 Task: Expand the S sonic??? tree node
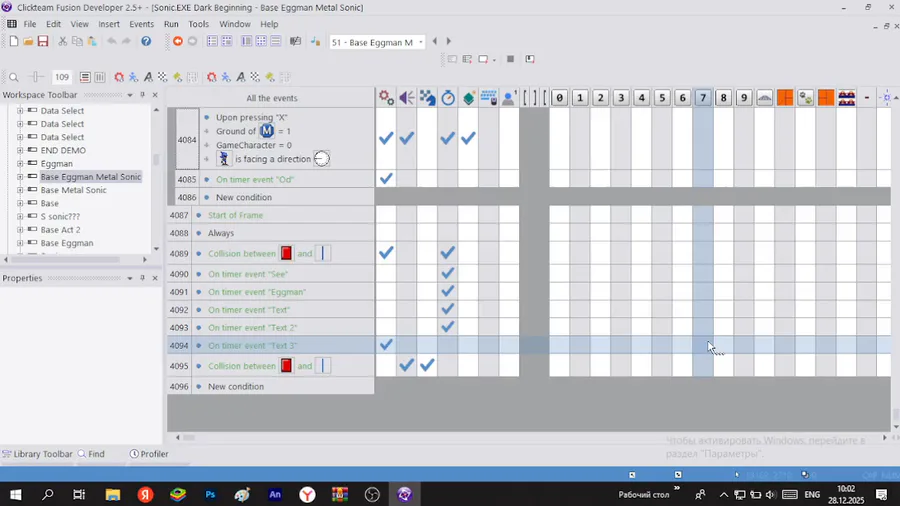[20, 216]
